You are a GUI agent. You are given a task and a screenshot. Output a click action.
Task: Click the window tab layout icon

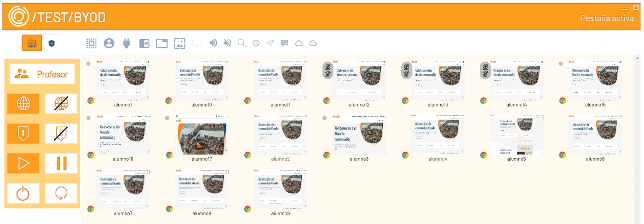pyautogui.click(x=162, y=43)
